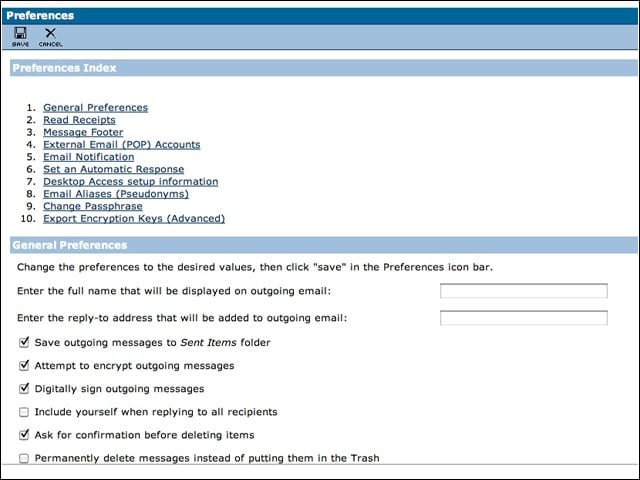Viewport: 640px width, 480px height.
Task: Uncheck Save outgoing messages to Sent Items
Action: pyautogui.click(x=24, y=342)
